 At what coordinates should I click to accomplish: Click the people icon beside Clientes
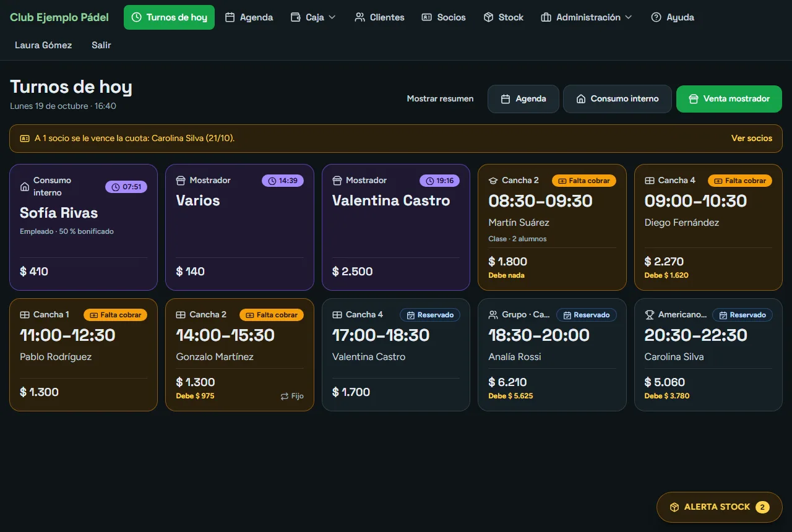[360, 17]
